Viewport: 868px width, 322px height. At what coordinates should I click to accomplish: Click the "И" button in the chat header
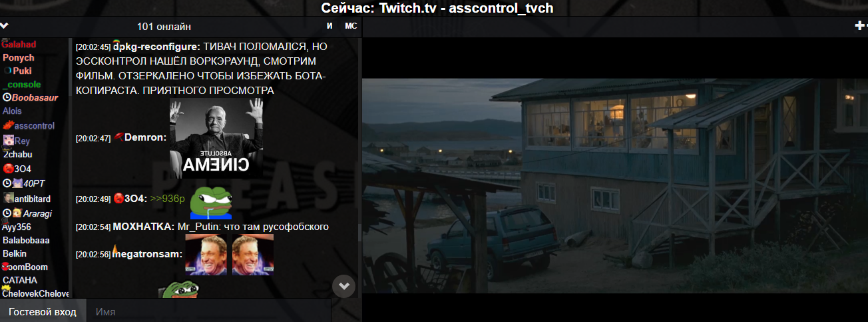(329, 26)
